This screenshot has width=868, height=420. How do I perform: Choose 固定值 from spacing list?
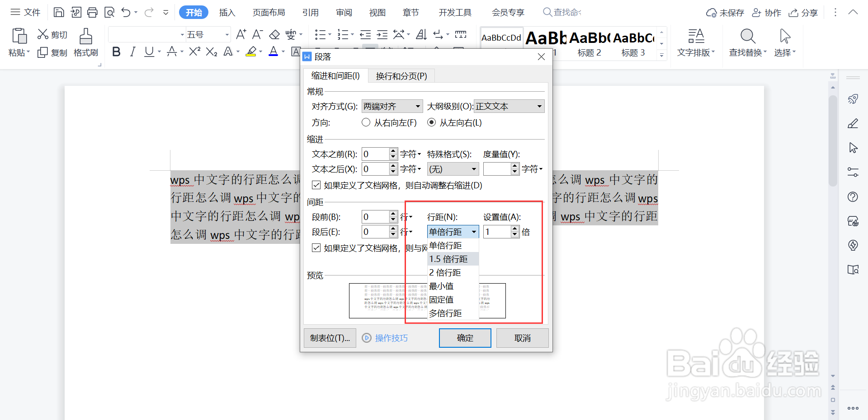pyautogui.click(x=453, y=299)
